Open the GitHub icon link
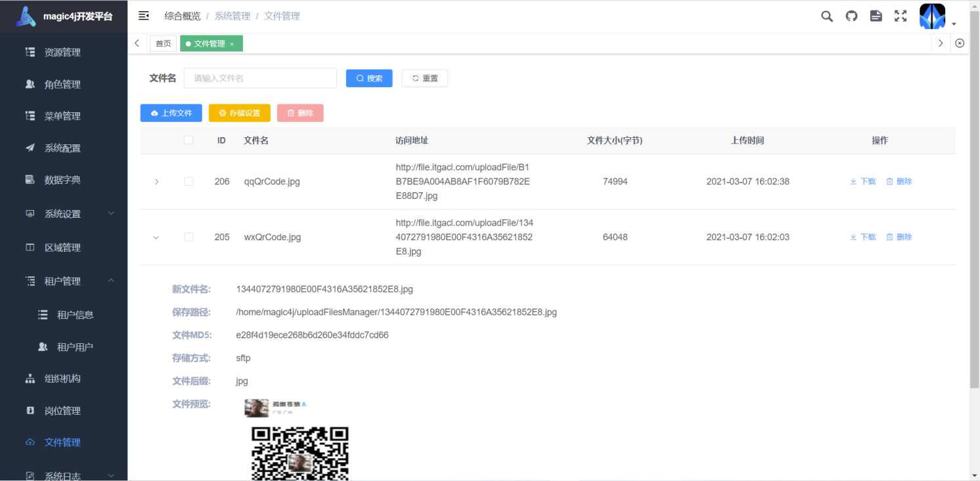980x481 pixels. click(851, 16)
